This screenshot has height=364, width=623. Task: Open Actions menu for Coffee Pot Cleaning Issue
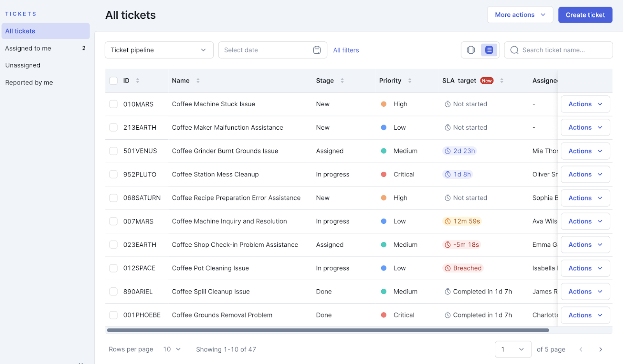(585, 268)
